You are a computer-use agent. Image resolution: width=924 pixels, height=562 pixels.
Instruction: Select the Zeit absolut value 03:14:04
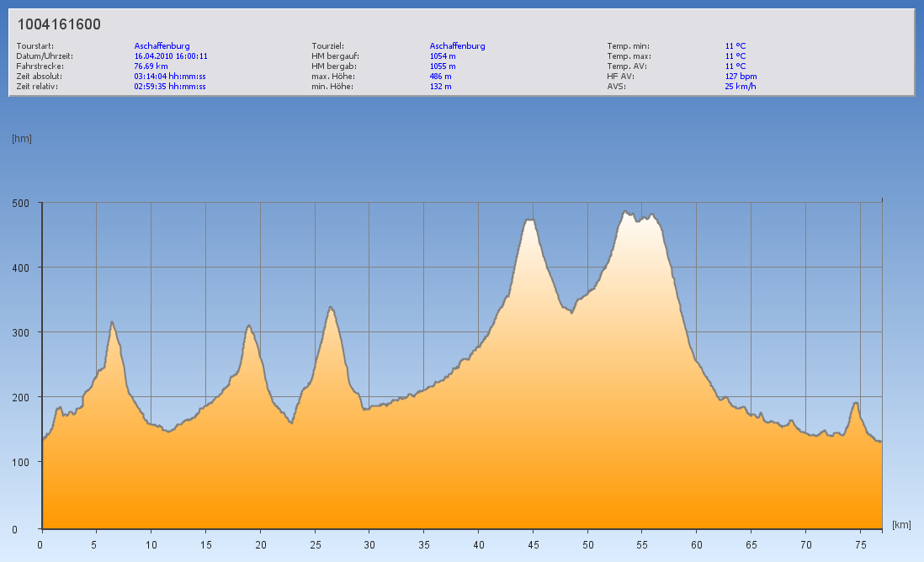169,77
